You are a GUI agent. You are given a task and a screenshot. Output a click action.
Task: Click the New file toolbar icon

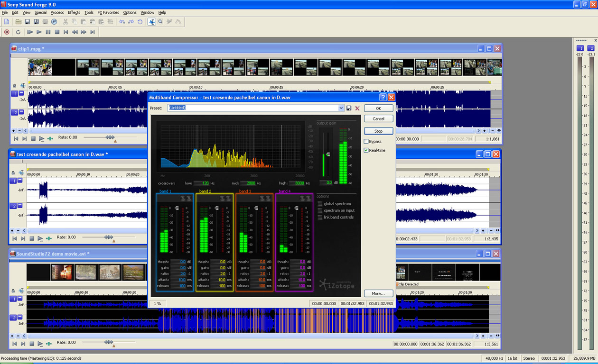point(7,22)
